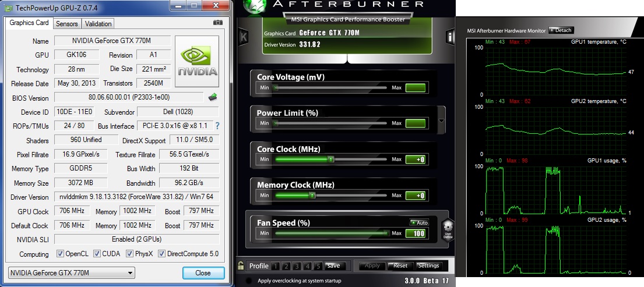644x287 pixels.
Task: Click the NVIDIA logo in GPU-Z
Action: point(197,61)
